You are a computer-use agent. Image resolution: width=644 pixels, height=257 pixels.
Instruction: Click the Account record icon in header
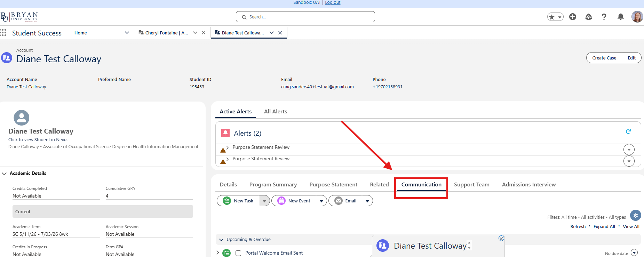coord(7,58)
